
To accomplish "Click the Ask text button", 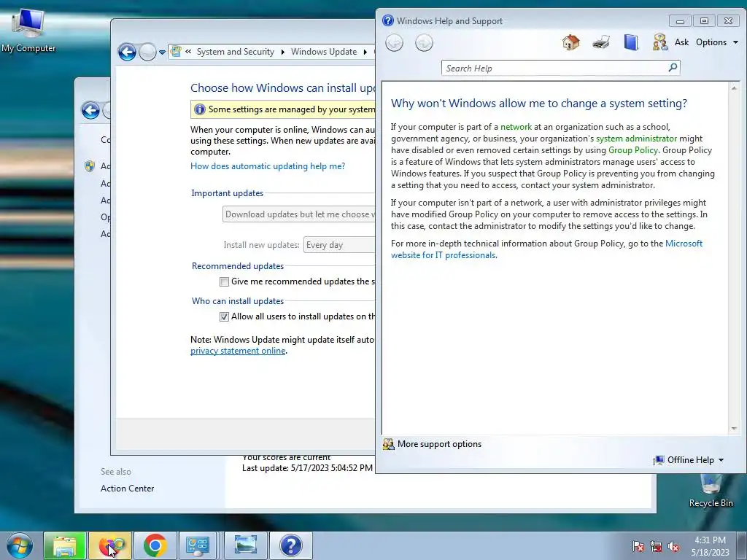I will click(x=681, y=42).
